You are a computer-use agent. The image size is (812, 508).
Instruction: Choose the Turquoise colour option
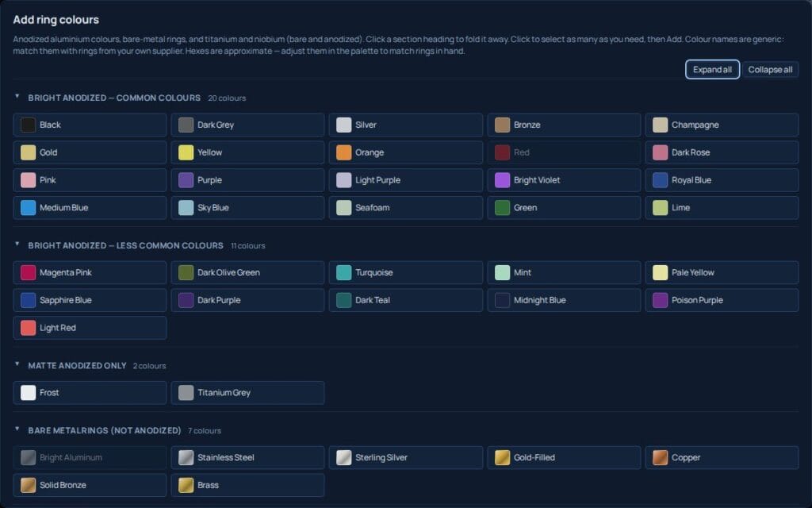[406, 273]
